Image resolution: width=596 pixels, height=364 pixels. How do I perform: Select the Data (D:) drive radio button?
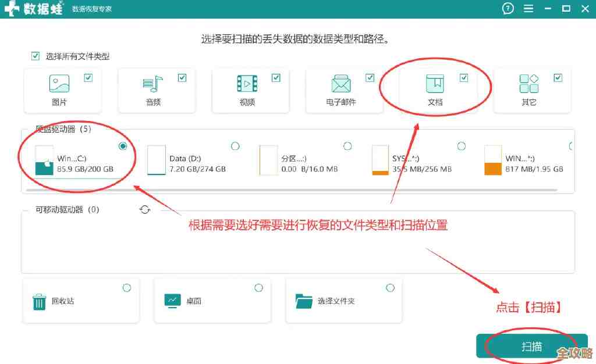click(235, 146)
